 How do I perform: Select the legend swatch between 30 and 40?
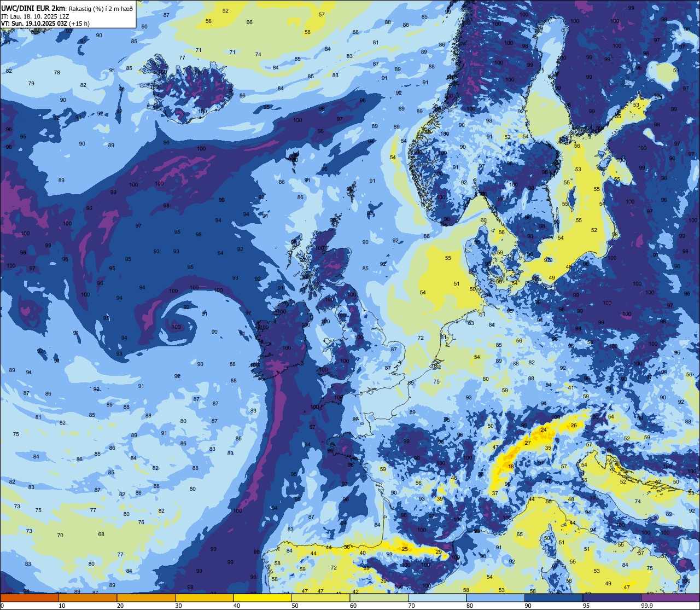[204, 597]
